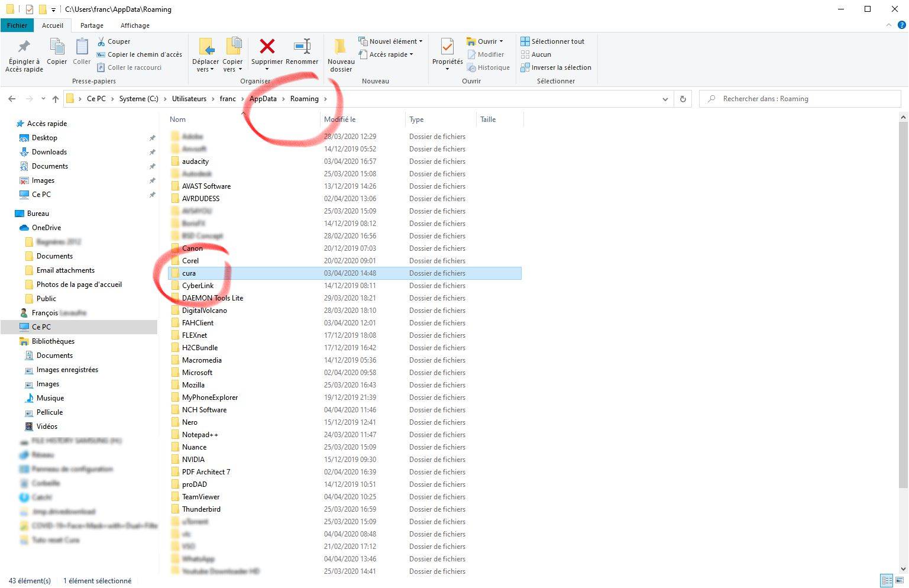Open the Nouvel élément dropdown
Screen dimensions: 909x588
[x=390, y=41]
